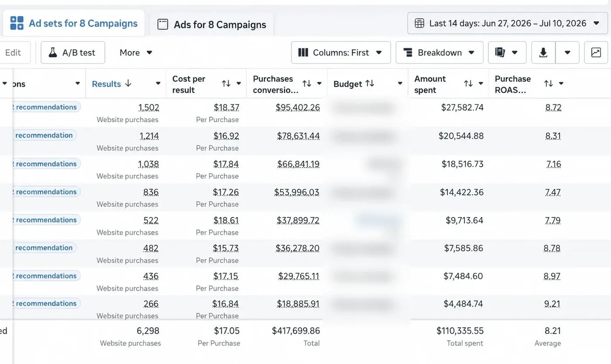Click the $37,899.72 conversion value
Image resolution: width=611 pixels, height=364 pixels.
click(x=298, y=220)
